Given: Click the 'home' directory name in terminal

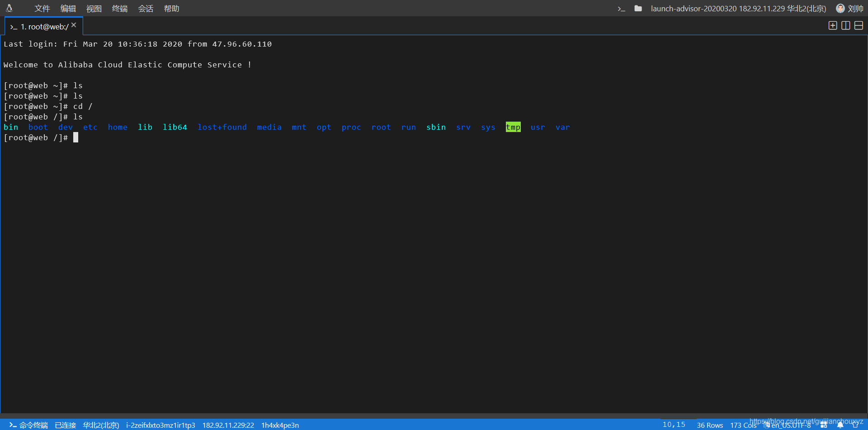Looking at the screenshot, I should click(118, 127).
